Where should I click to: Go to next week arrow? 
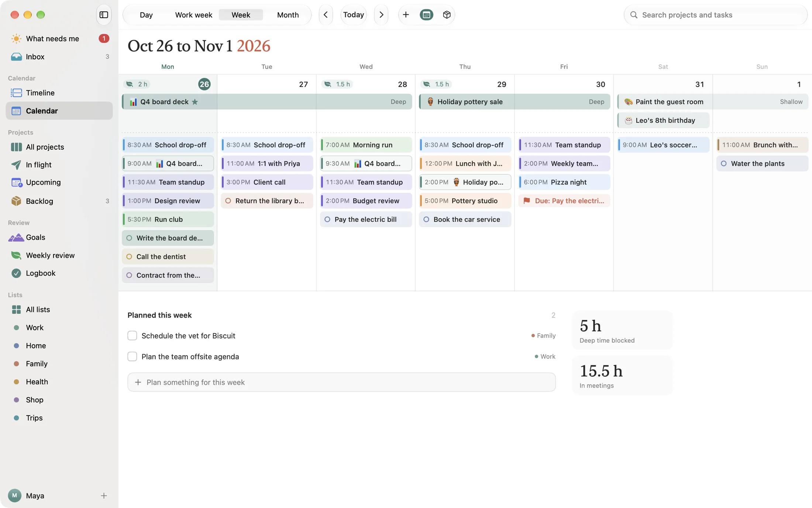(x=381, y=15)
